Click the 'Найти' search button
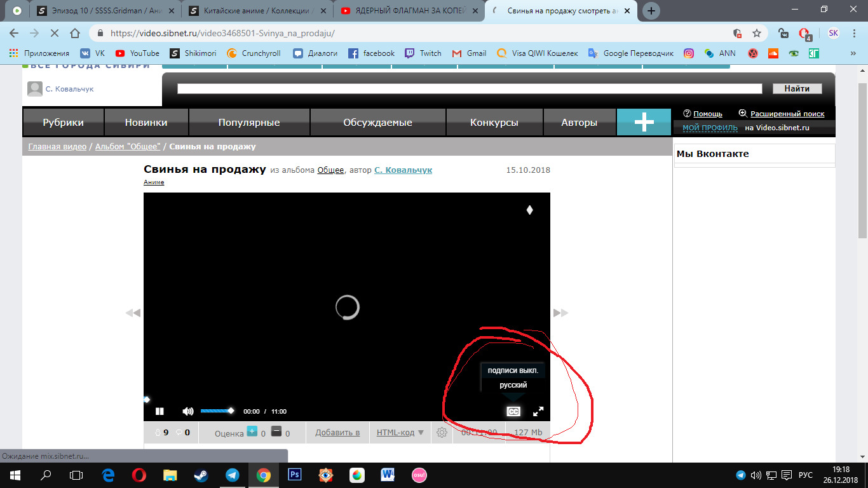The width and height of the screenshot is (868, 488). coord(797,88)
